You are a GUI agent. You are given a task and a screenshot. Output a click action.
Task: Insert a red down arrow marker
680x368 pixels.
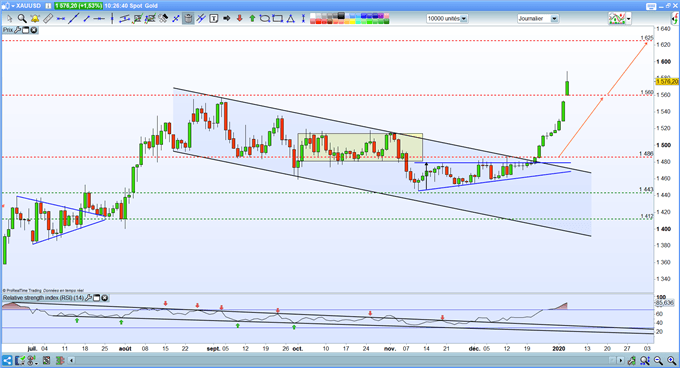[x=239, y=18]
